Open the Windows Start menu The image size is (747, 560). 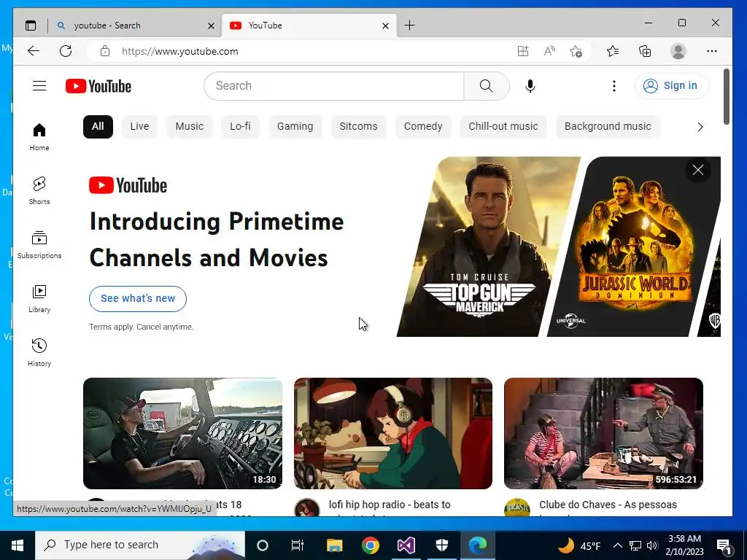tap(18, 545)
